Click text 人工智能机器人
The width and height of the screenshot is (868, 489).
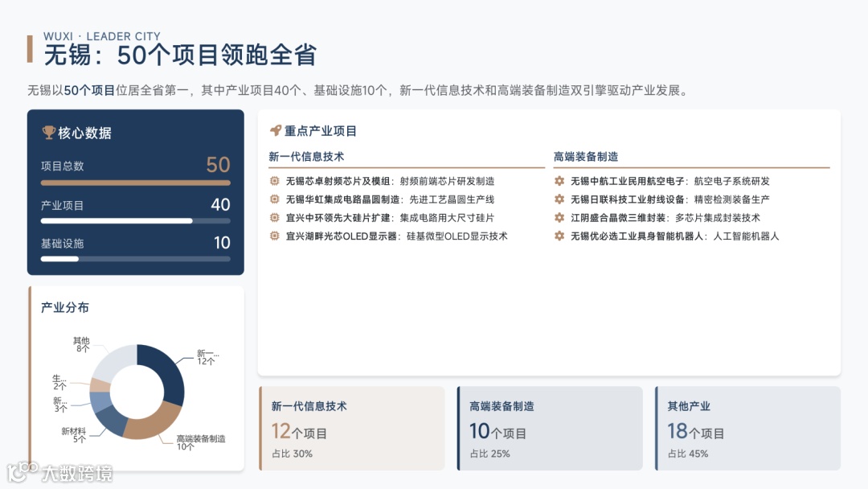click(x=746, y=236)
